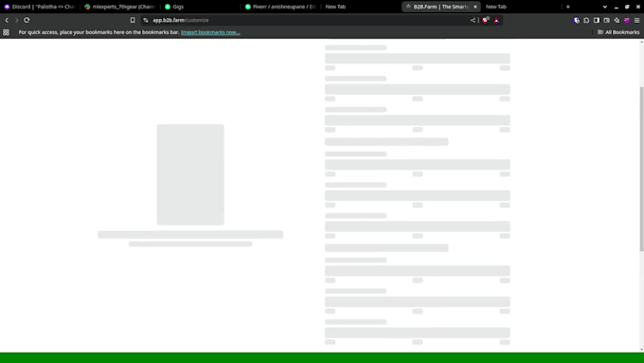Image resolution: width=644 pixels, height=363 pixels.
Task: Go back to the previous page
Action: (7, 20)
